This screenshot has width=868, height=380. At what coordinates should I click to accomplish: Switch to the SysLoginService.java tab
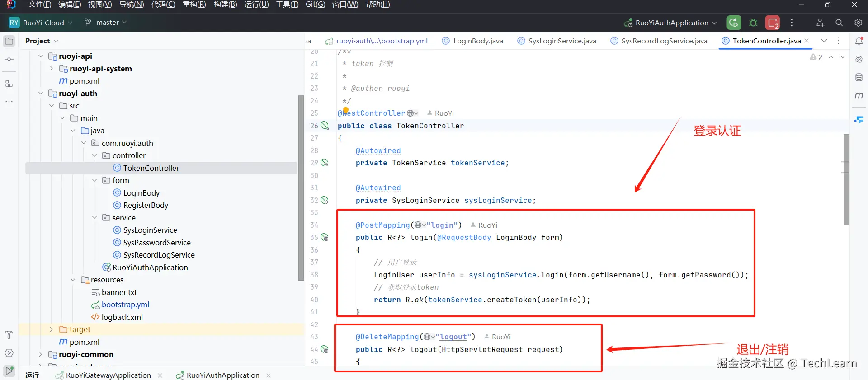557,41
